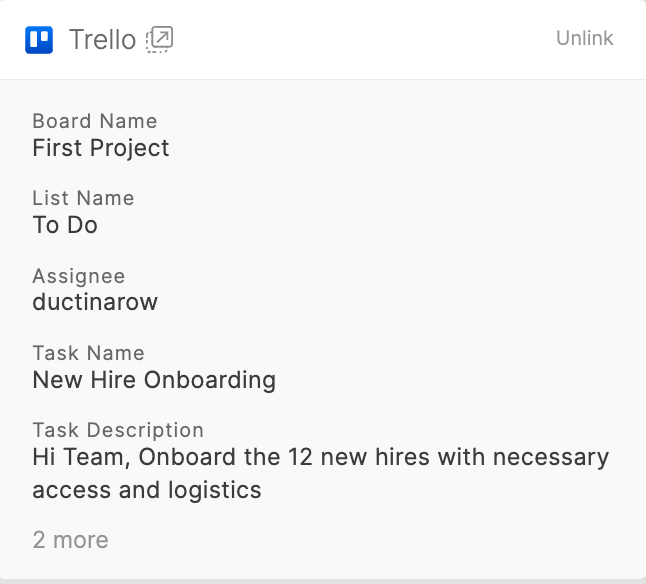Open the linked card via external-link icon
Viewport: 646px width, 584px height.
point(160,39)
